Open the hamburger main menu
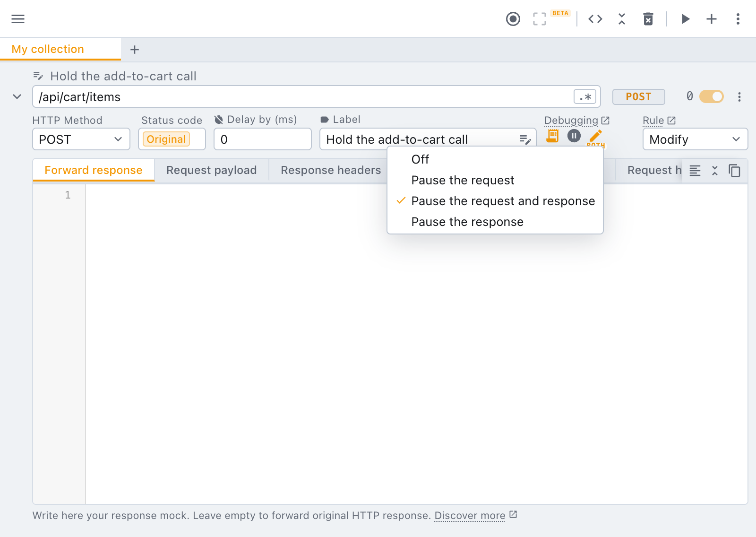Image resolution: width=756 pixels, height=537 pixels. tap(18, 19)
